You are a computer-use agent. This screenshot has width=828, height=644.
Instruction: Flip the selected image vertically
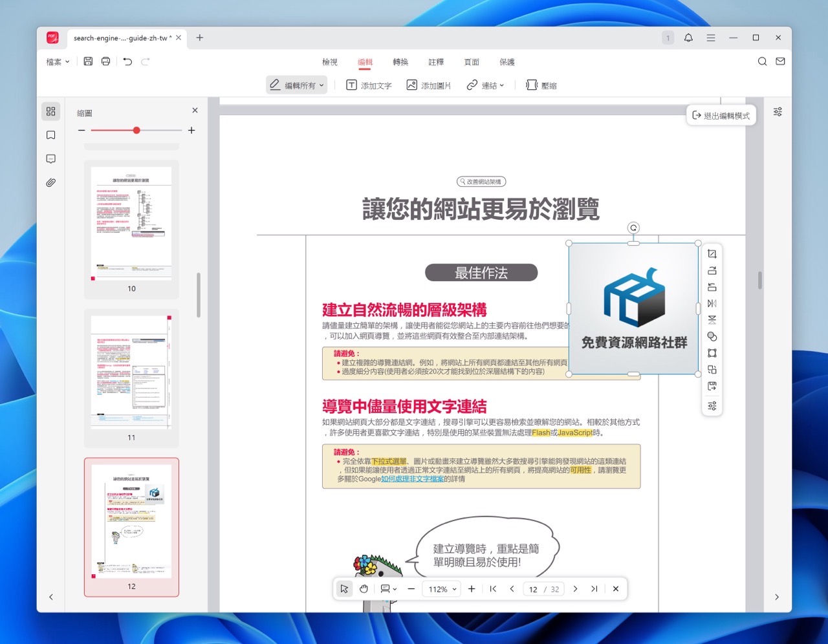click(x=712, y=320)
